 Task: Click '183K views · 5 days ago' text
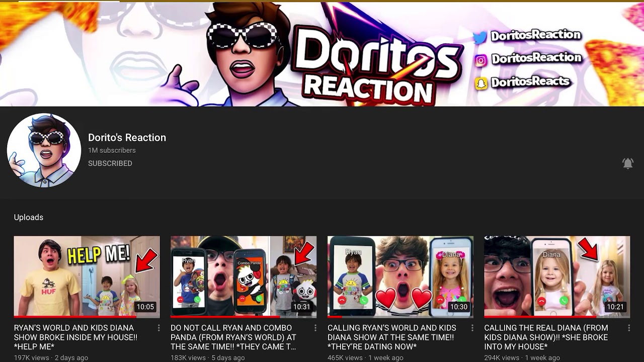coord(208,357)
